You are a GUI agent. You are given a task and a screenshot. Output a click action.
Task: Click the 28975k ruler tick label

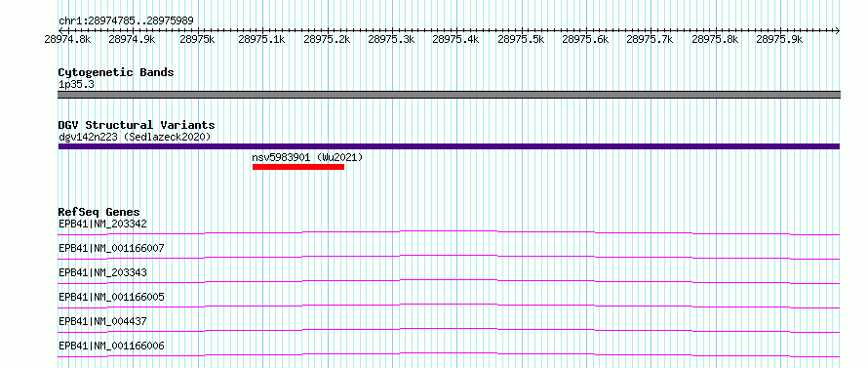click(x=198, y=39)
